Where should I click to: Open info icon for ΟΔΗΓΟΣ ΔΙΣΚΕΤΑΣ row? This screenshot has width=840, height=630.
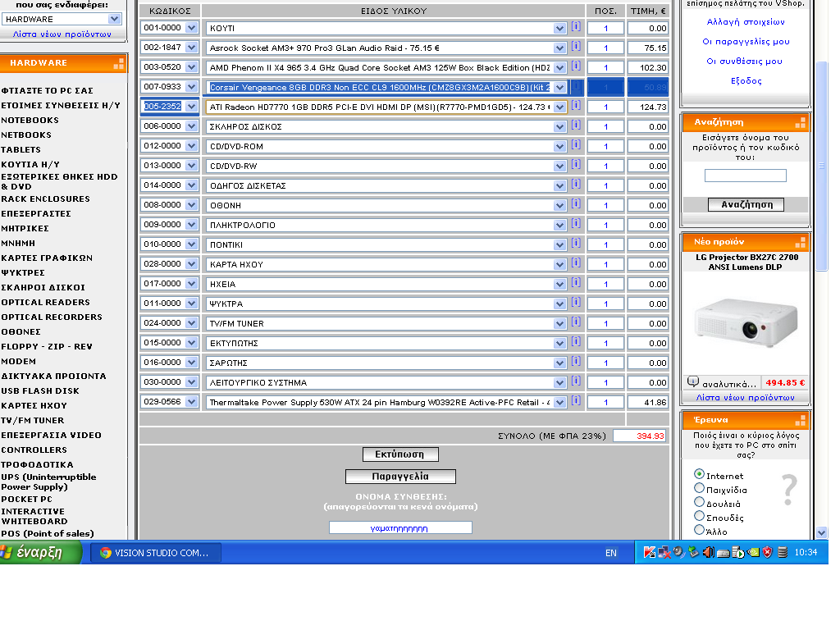tap(576, 185)
